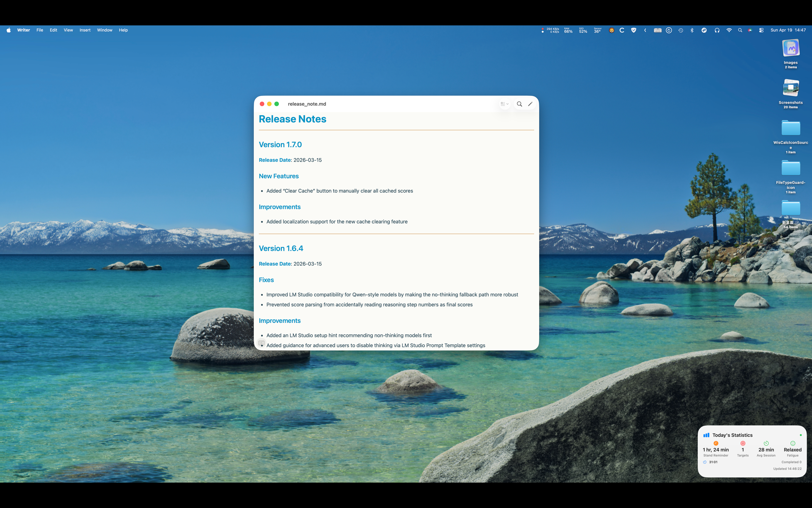
Task: Click the Release Notes heading
Action: click(x=292, y=119)
